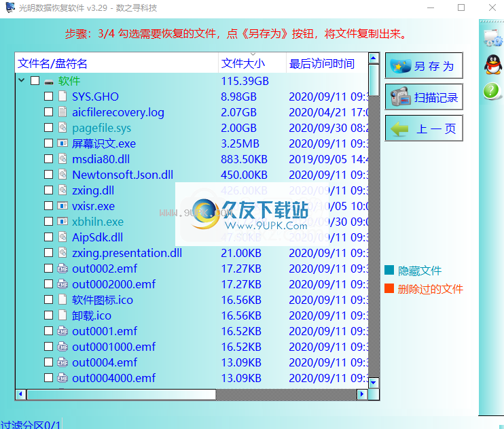Click the 883.50KB size cell
Viewport: 504px width, 429px height.
[x=244, y=159]
